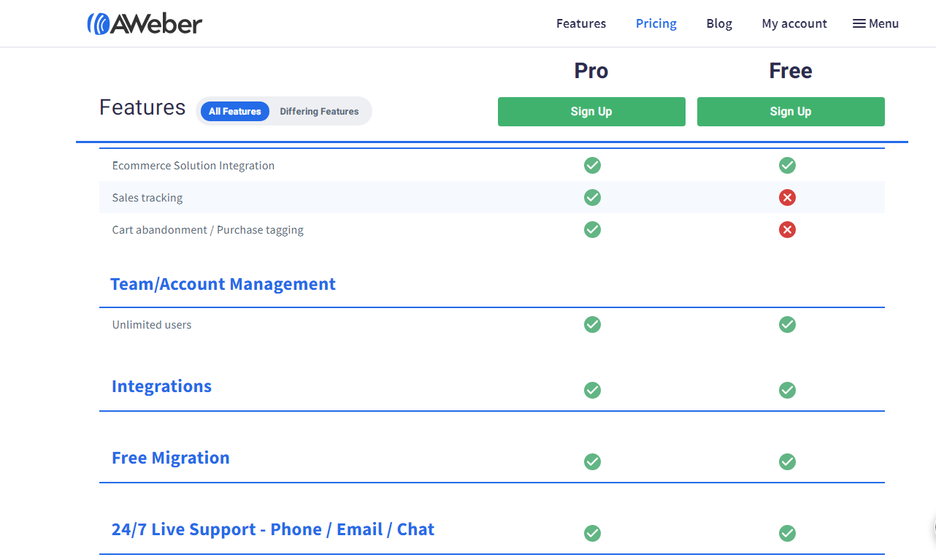The height and width of the screenshot is (560, 936).
Task: Click the Sales tracking label
Action: pos(147,198)
